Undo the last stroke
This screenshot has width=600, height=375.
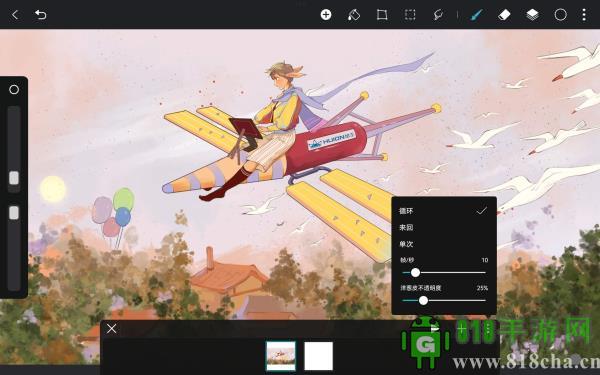pyautogui.click(x=41, y=15)
